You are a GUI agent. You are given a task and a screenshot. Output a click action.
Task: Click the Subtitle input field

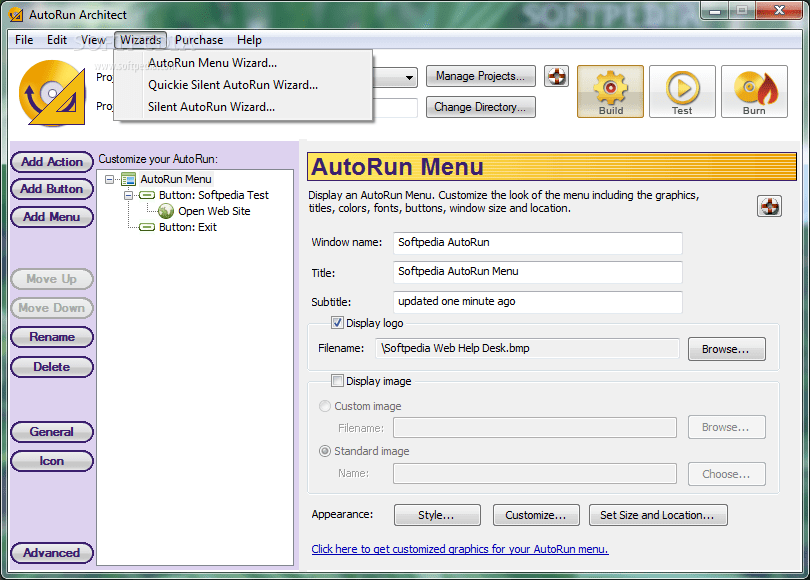coord(537,302)
